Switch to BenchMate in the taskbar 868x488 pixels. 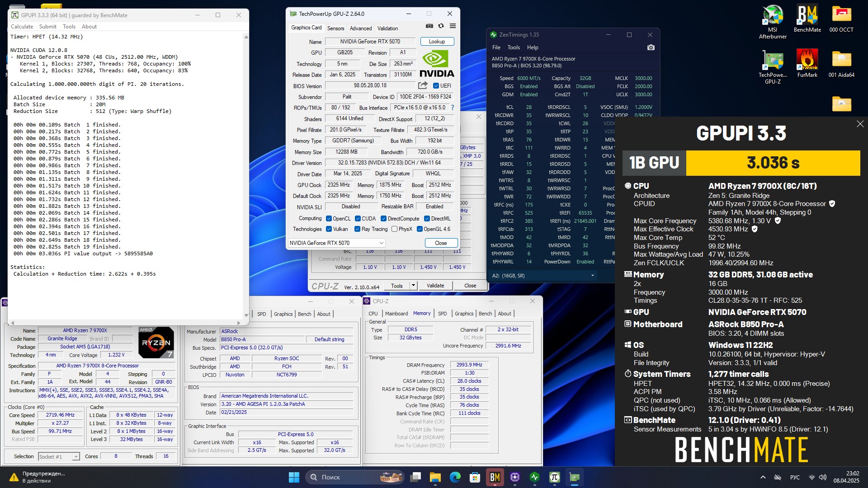(495, 477)
